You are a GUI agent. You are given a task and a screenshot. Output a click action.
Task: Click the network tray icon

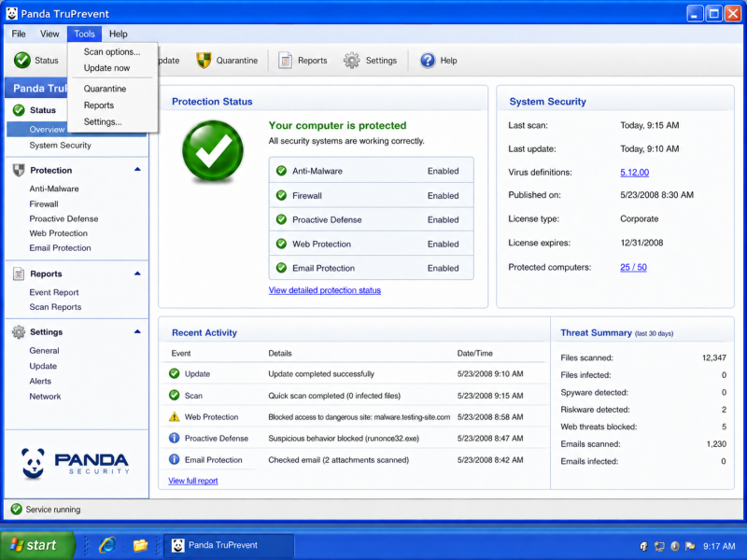tap(659, 546)
